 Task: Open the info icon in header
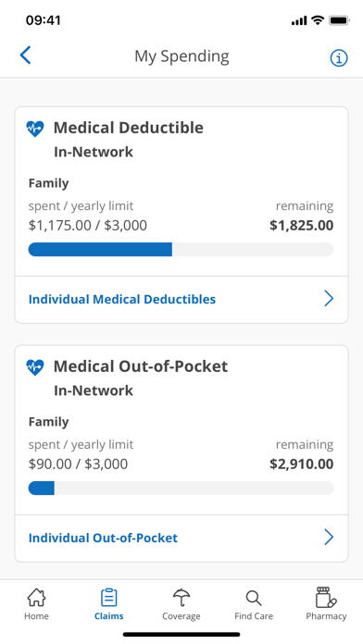coord(339,58)
